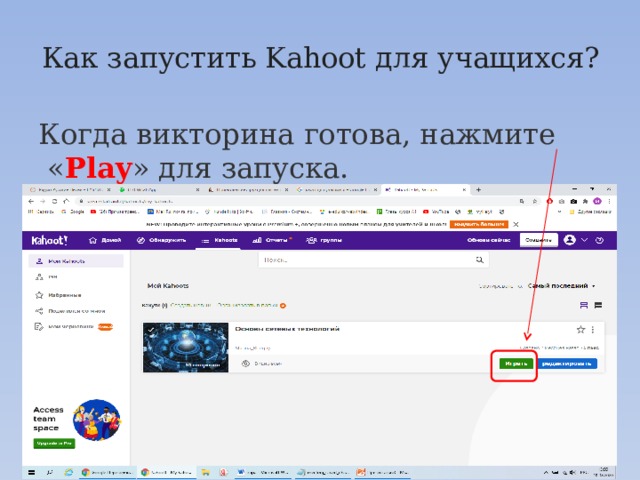This screenshot has height=480, width=640.
Task: Open the user profile avatar icon
Action: [x=569, y=240]
